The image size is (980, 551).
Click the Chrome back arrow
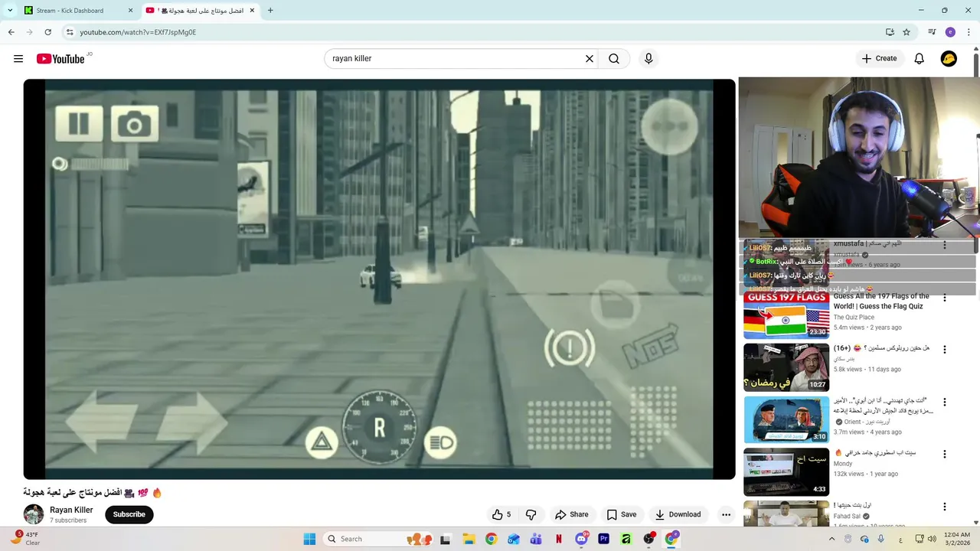point(11,32)
